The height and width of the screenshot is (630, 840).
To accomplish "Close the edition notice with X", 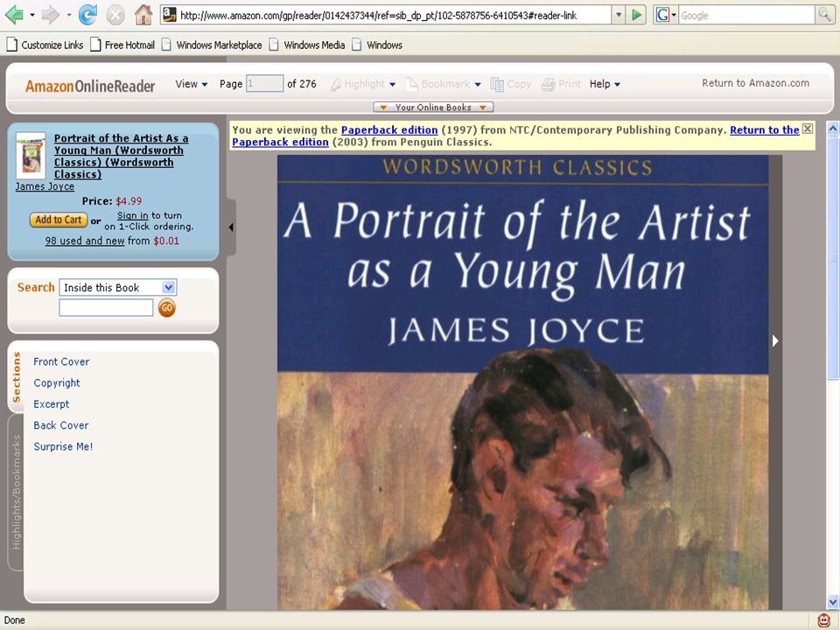I will coord(808,129).
